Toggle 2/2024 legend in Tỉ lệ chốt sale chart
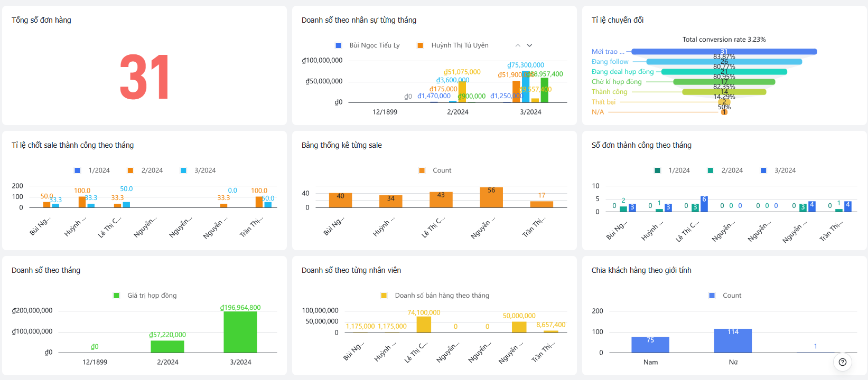Image resolution: width=868 pixels, height=380 pixels. (x=145, y=170)
